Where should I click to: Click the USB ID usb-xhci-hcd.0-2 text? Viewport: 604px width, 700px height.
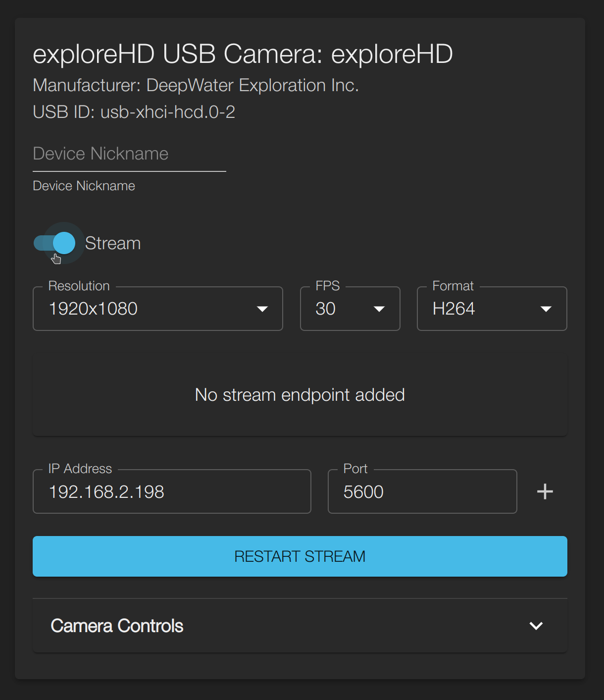pos(134,112)
